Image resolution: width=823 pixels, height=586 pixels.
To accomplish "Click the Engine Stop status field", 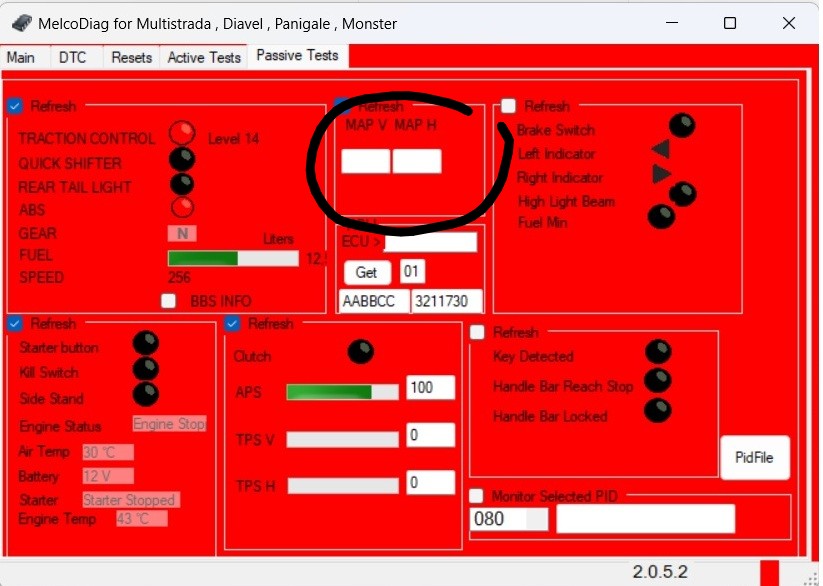I will pos(170,424).
